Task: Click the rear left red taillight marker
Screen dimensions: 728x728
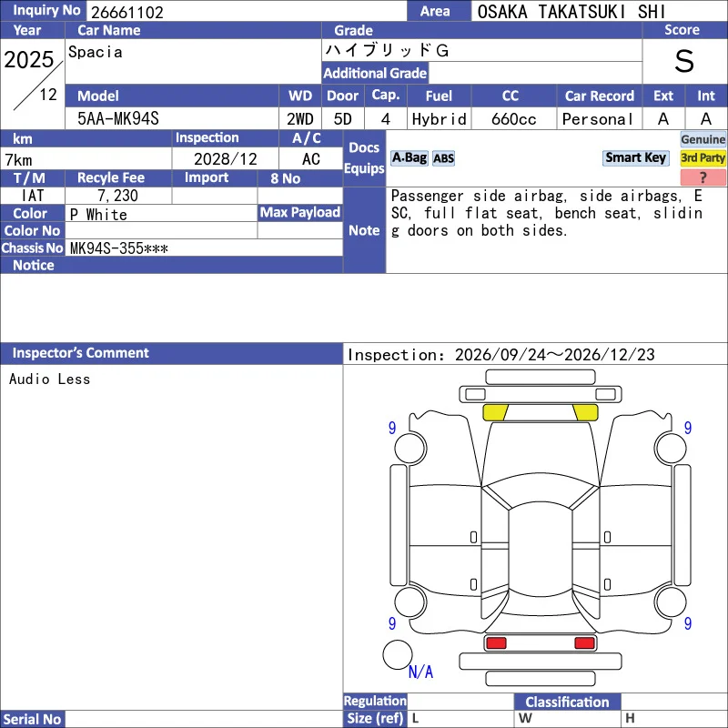Action: coord(496,642)
